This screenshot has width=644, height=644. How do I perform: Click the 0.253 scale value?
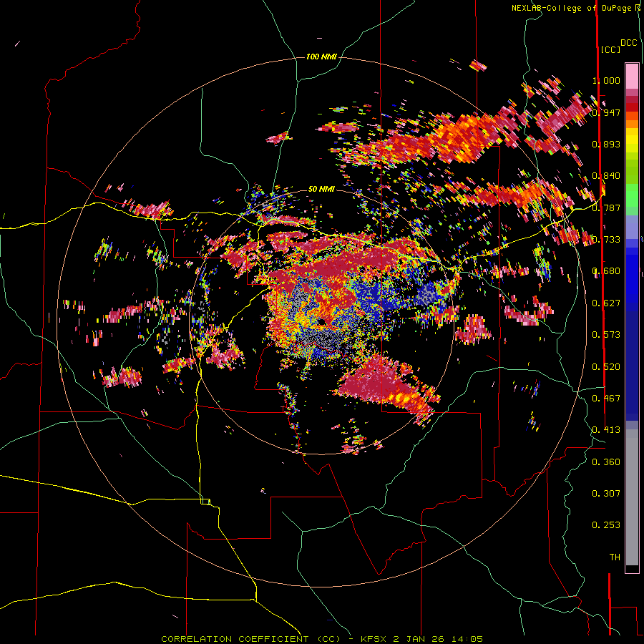pyautogui.click(x=606, y=525)
